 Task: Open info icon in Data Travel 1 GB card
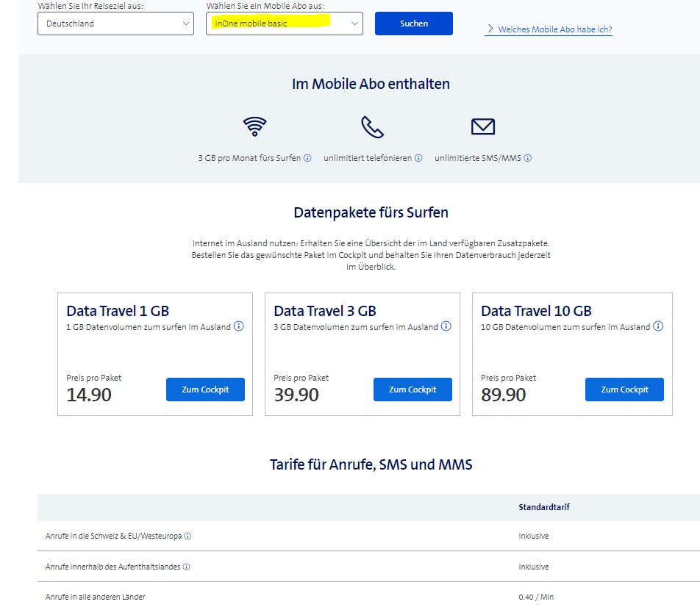239,326
